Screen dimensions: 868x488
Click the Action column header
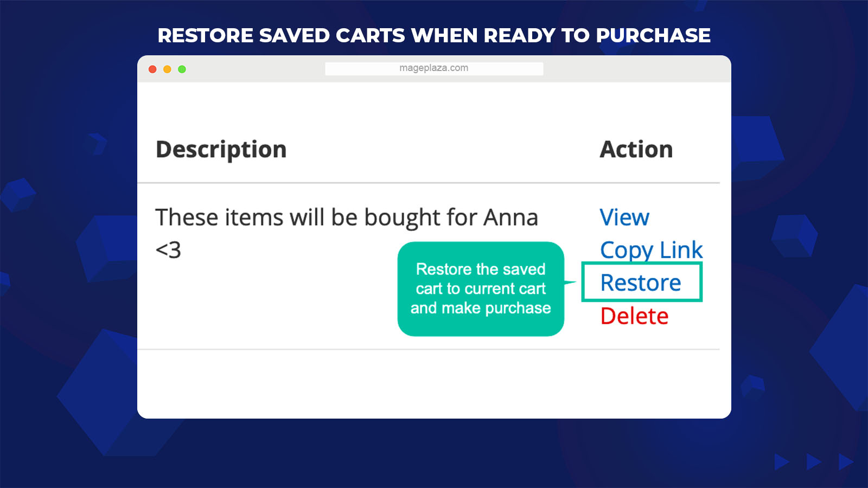click(636, 149)
